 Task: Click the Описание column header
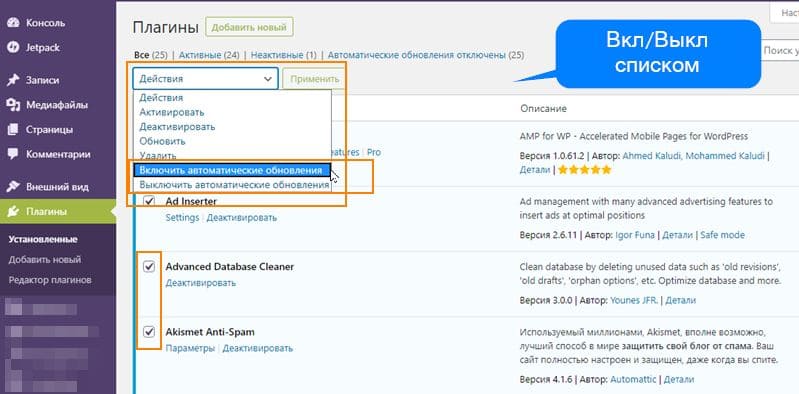pos(543,109)
